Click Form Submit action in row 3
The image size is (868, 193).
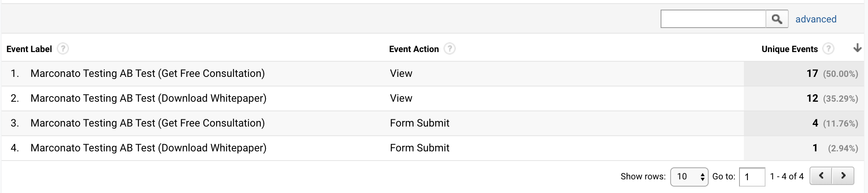[420, 123]
